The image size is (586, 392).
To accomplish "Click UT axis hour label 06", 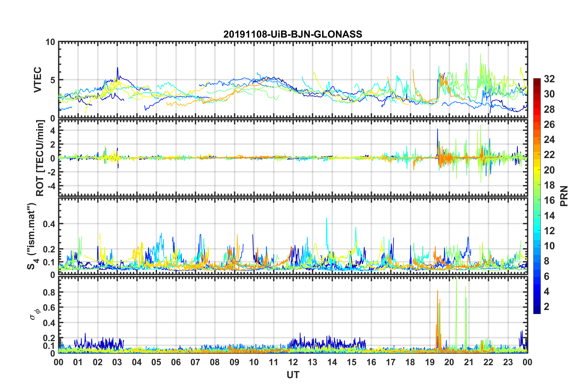I will coord(176,362).
